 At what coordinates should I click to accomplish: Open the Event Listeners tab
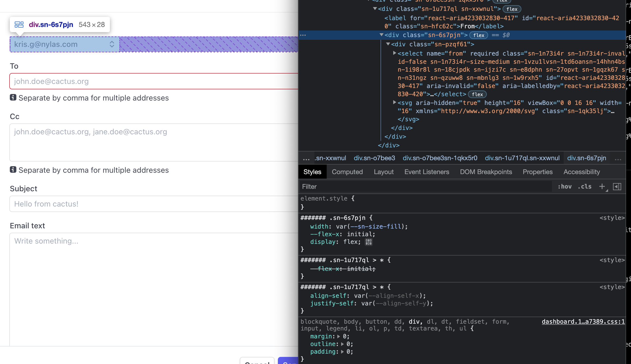coord(426,172)
